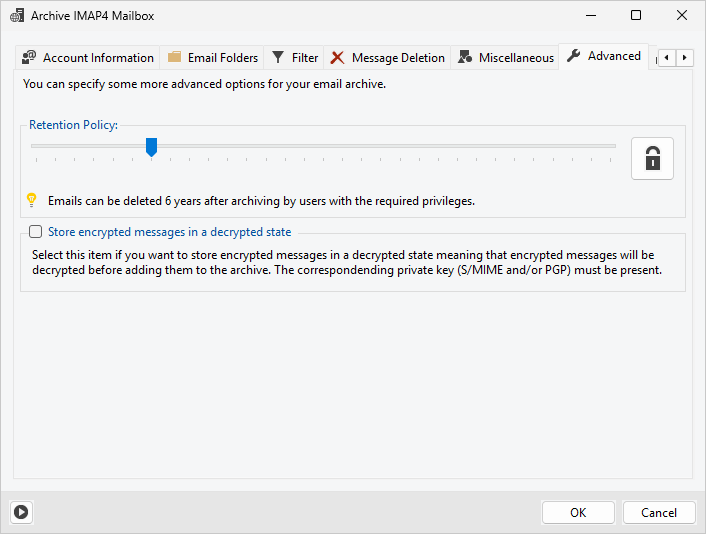Click the Advanced tab

click(604, 56)
